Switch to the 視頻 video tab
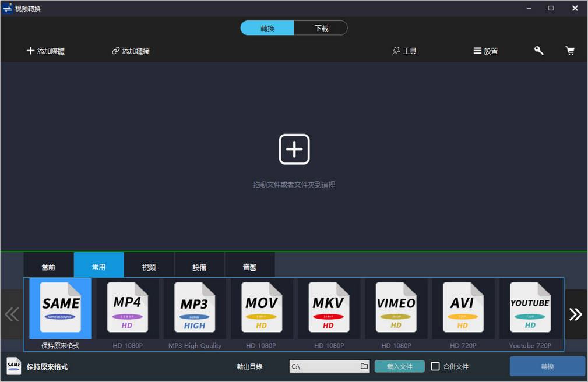This screenshot has width=588, height=382. tap(149, 267)
